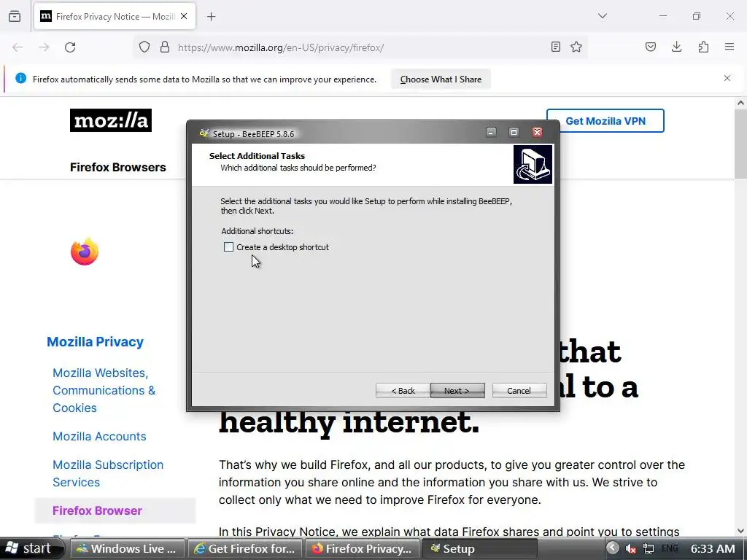The height and width of the screenshot is (560, 747).
Task: Cancel the BeeBEEP setup wizard
Action: pos(519,391)
